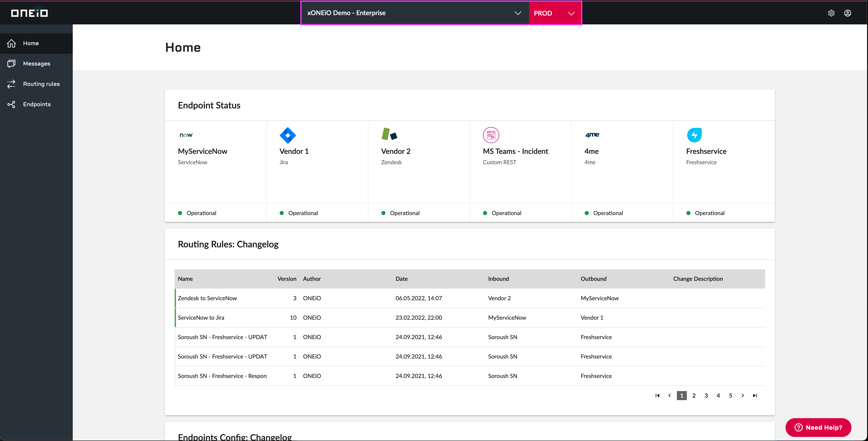Viewport: 868px width, 441px height.
Task: Go to the previous changelog page
Action: 670,396
